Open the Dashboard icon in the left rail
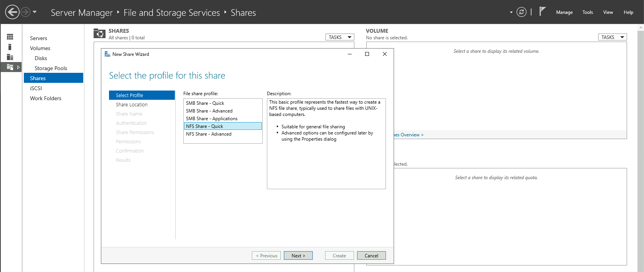 tap(10, 37)
